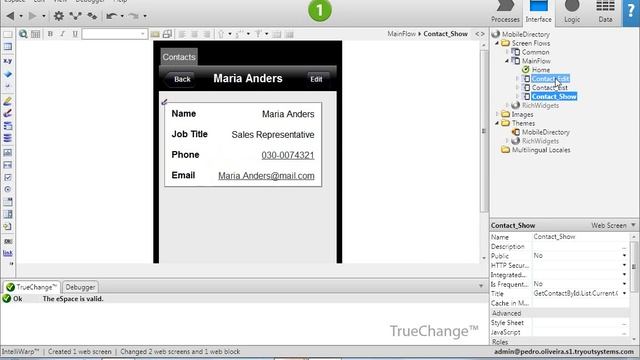Collapse the bottom TrueChange panel arrow

pos(481,286)
